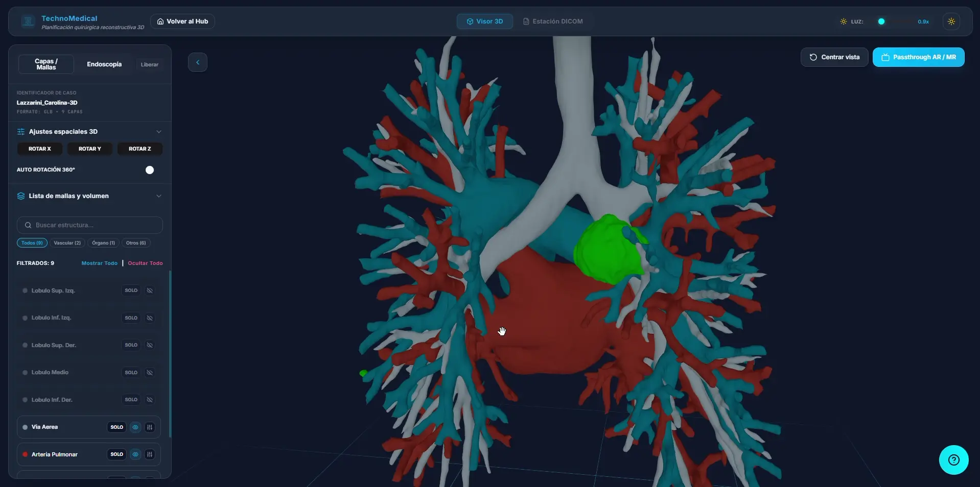Click the layer list scrollbar
Viewport: 980px width, 487px height.
[170, 354]
